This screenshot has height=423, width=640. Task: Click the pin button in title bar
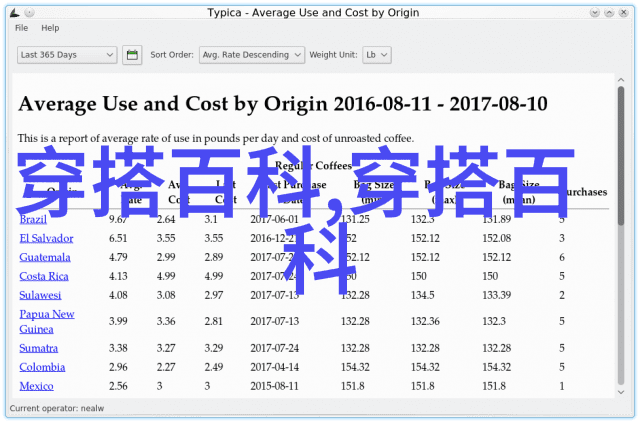[29, 13]
